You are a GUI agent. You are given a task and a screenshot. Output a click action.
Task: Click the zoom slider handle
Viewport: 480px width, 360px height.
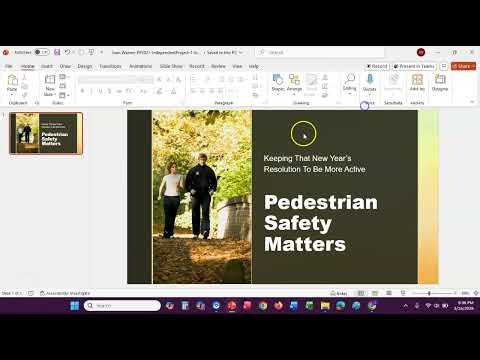pos(429,293)
